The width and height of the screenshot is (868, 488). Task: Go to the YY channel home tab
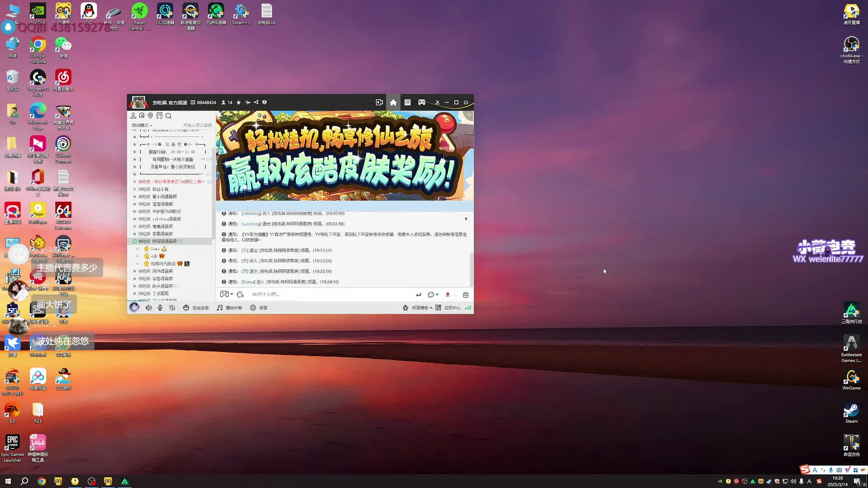(393, 103)
